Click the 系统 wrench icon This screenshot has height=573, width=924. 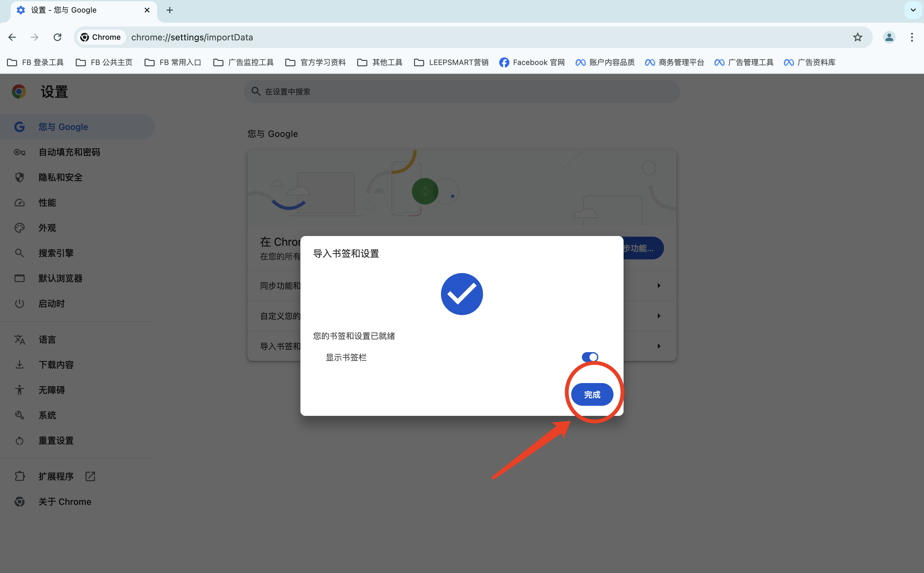[x=19, y=415]
